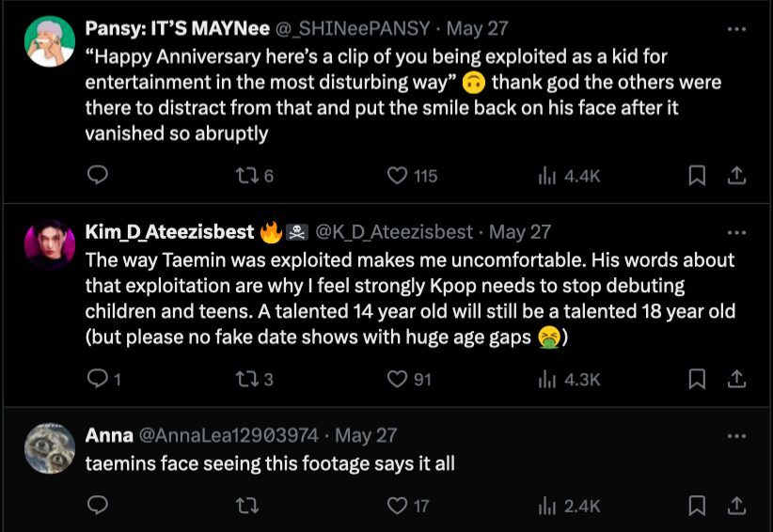Share Pansy's tweet

(x=737, y=176)
